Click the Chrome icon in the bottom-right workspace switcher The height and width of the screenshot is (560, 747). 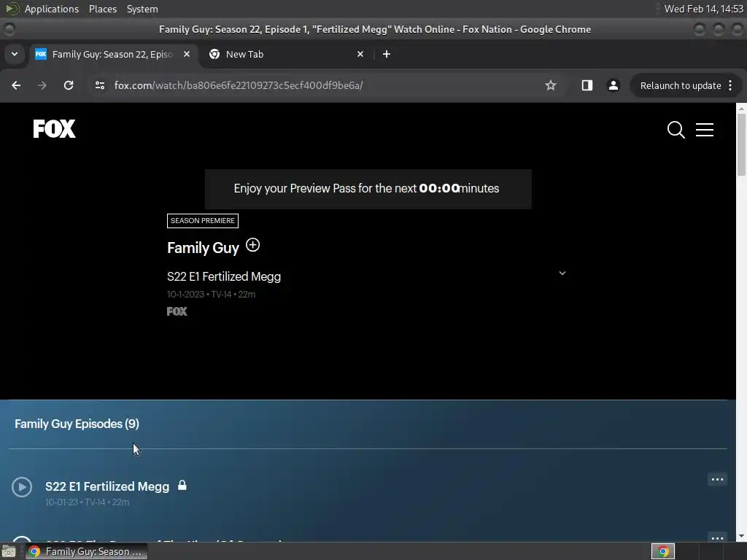click(x=662, y=551)
